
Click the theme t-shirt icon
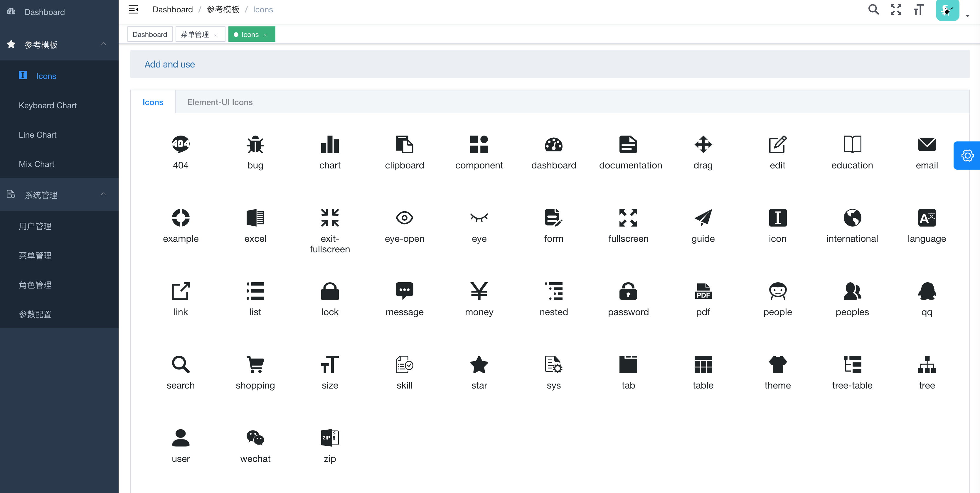tap(778, 365)
